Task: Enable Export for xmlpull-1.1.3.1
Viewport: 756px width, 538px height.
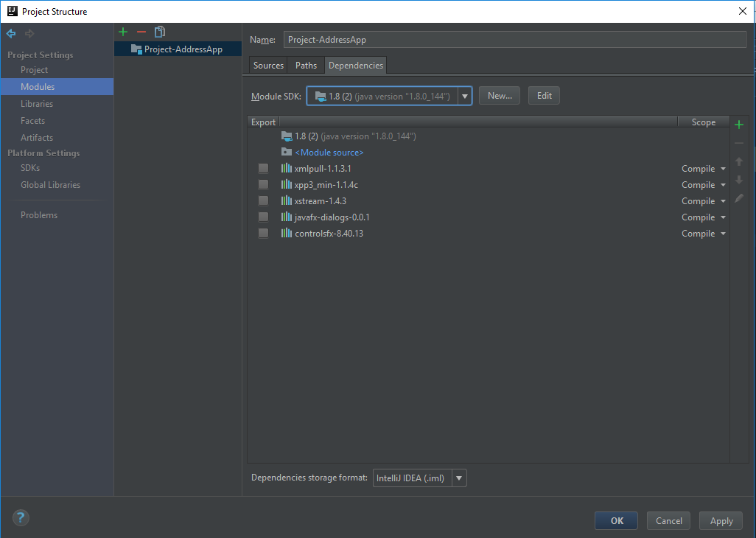Action: coord(263,168)
